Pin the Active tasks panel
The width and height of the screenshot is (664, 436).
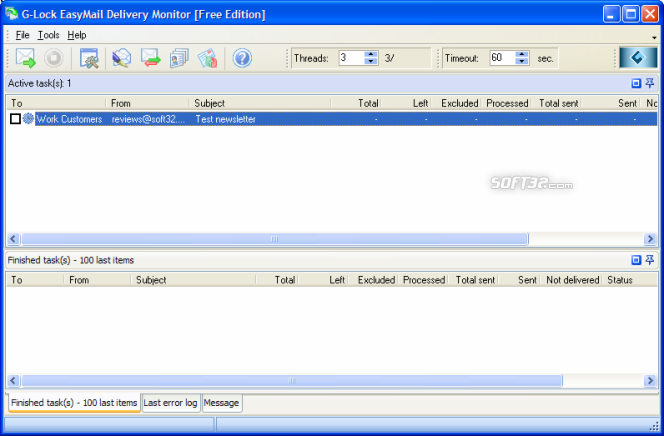click(650, 83)
